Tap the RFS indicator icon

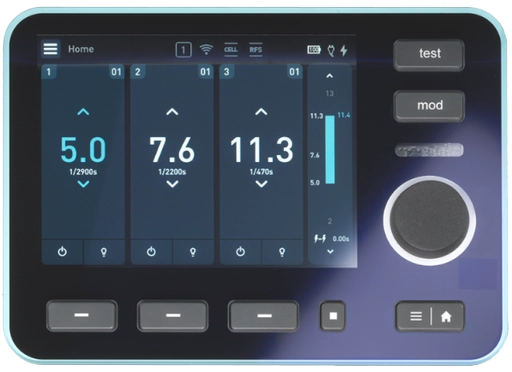256,50
